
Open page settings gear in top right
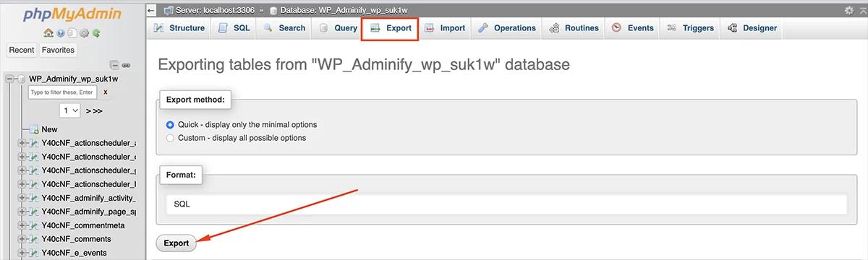tap(849, 10)
